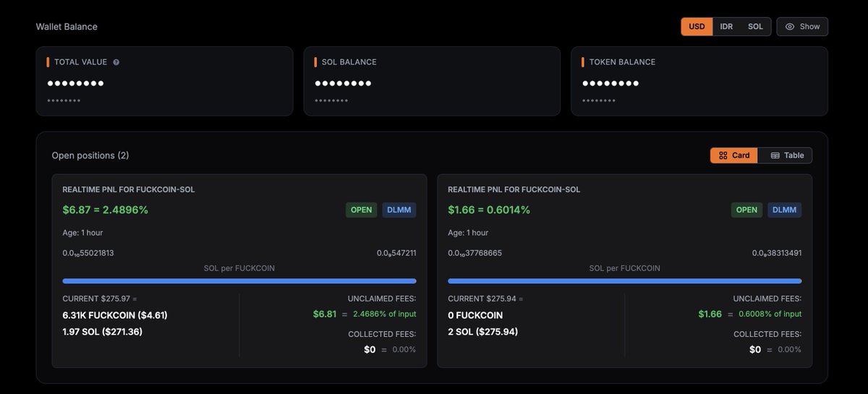
Task: Click the hidden Total Value amount
Action: coord(76,83)
